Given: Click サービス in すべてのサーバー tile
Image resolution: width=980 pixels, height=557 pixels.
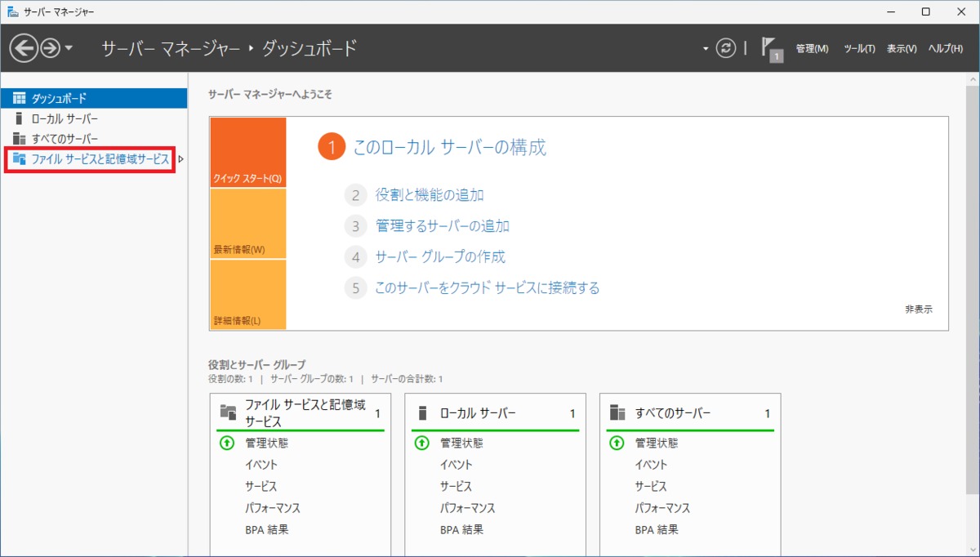Looking at the screenshot, I should point(652,486).
